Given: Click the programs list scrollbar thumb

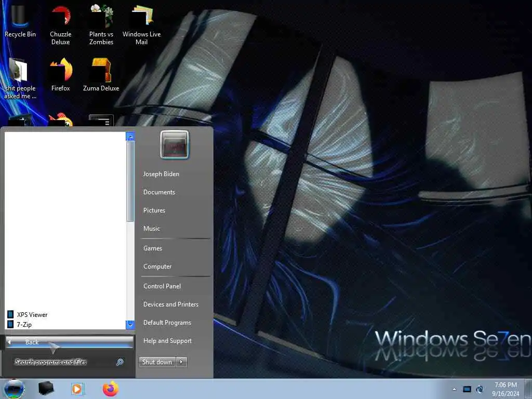Looking at the screenshot, I should [130, 181].
